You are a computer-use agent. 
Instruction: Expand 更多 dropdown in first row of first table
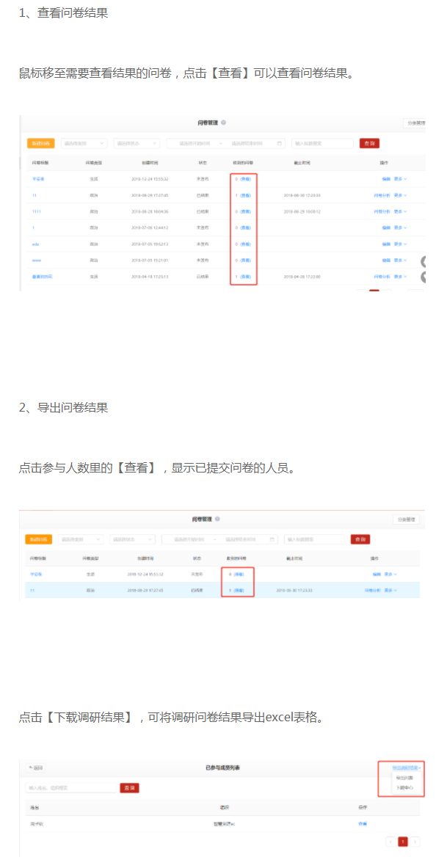400,179
